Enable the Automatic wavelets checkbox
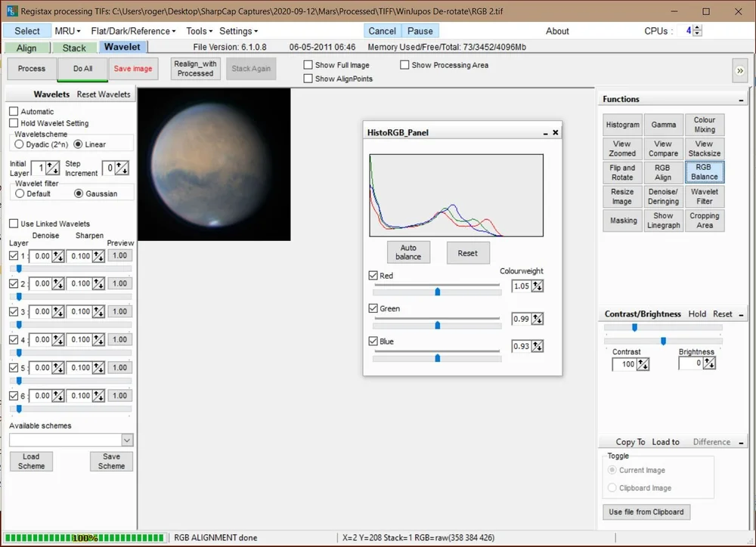756x547 pixels. pyautogui.click(x=14, y=111)
